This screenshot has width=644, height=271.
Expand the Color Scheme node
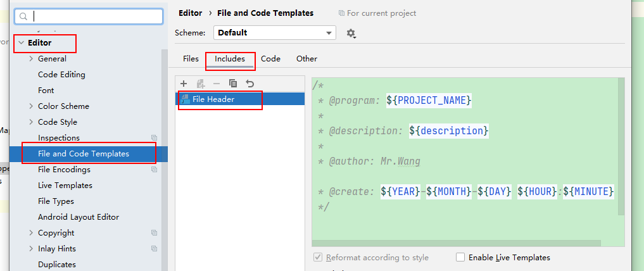click(x=31, y=106)
